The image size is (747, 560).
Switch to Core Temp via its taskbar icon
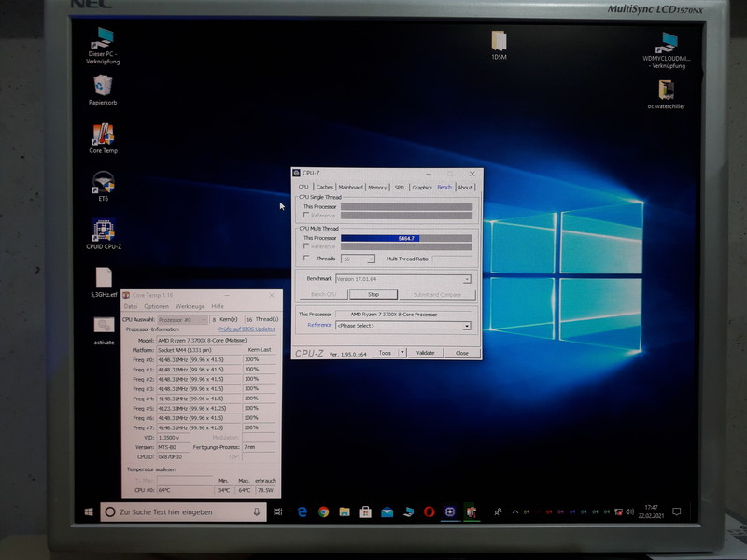point(472,511)
